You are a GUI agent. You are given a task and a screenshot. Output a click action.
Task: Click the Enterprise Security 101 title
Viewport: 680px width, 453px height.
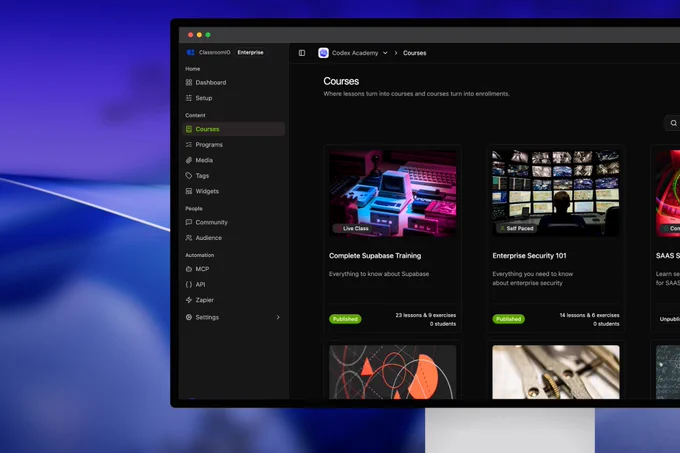point(530,256)
